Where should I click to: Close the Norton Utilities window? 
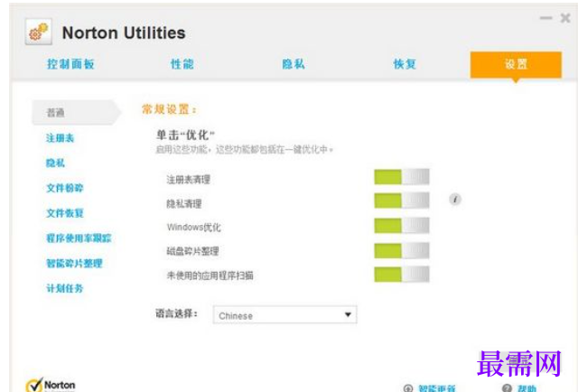click(565, 18)
